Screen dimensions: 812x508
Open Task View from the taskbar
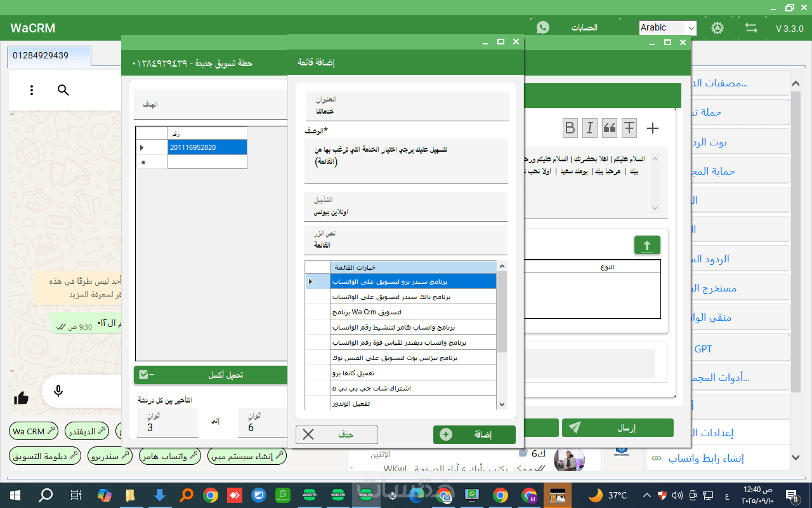click(x=75, y=495)
